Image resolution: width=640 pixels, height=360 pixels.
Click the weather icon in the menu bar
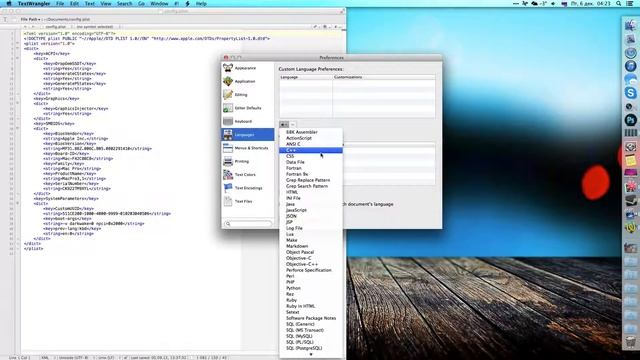tap(535, 4)
